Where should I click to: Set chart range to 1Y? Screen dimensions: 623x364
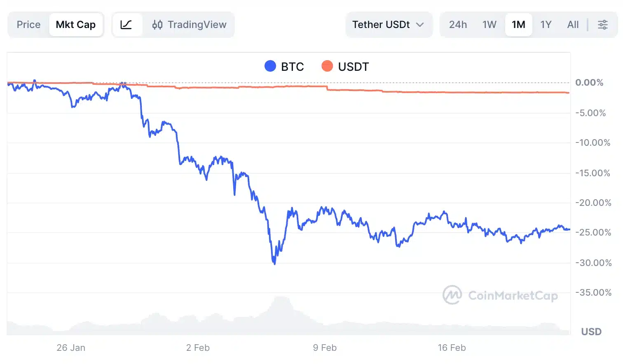pyautogui.click(x=546, y=25)
